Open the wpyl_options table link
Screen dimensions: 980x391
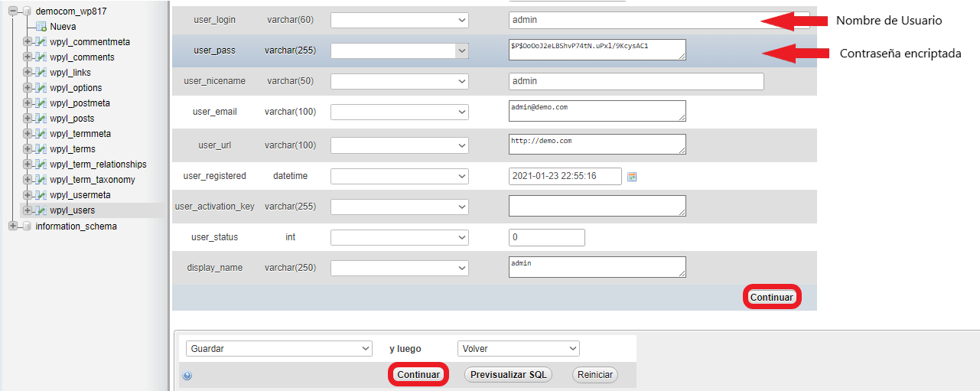click(76, 88)
